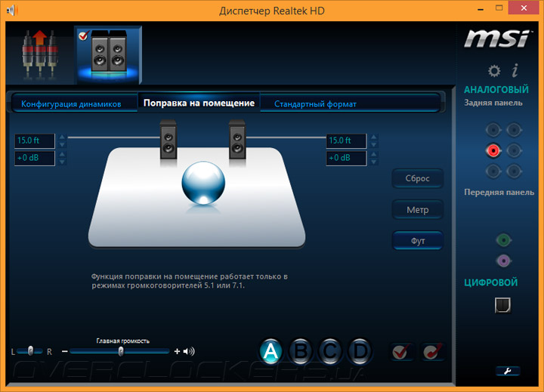Click the second checkmark button near preset D
The width and height of the screenshot is (544, 392).
click(x=432, y=352)
